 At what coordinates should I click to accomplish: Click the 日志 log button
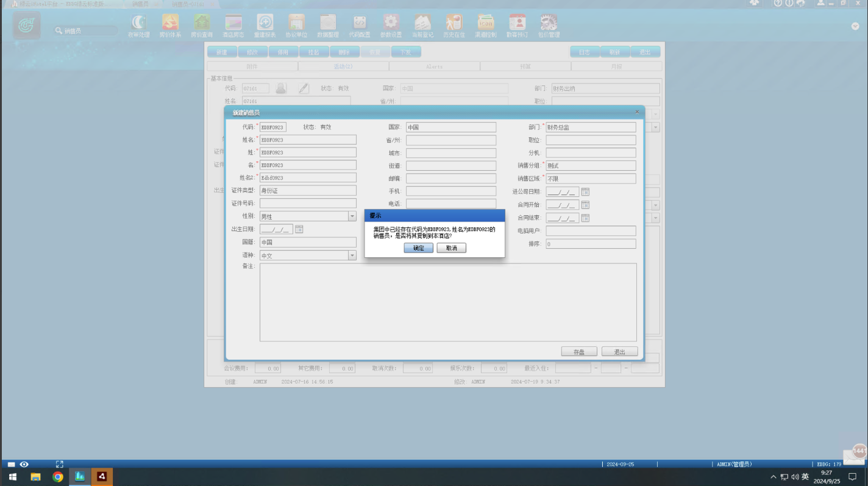tap(585, 52)
